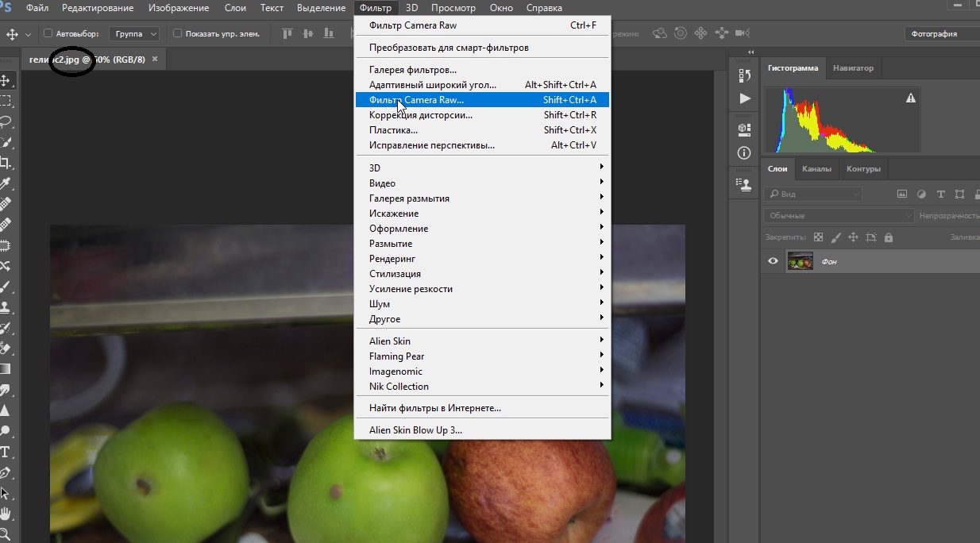Viewport: 980px width, 543px height.
Task: Open the Фотография workspace dropdown
Action: click(x=942, y=34)
